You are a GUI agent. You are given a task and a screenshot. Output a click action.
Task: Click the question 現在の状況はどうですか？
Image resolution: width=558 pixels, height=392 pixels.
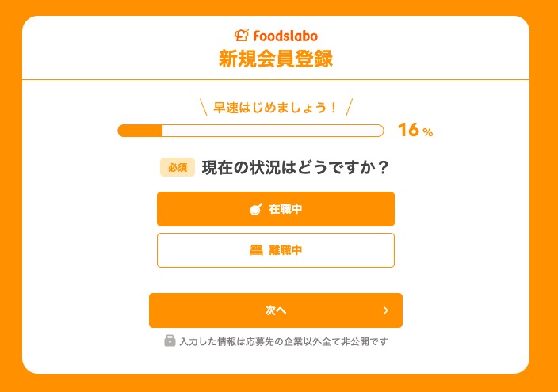coord(295,167)
